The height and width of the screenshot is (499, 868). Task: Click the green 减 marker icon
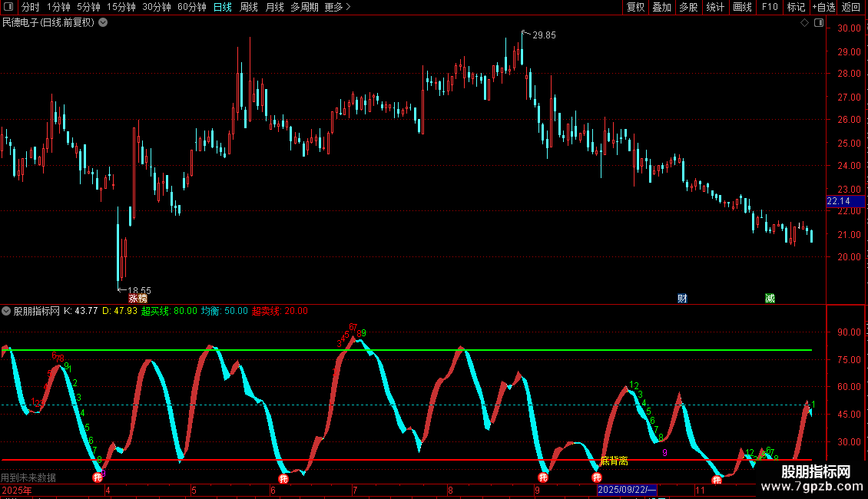pyautogui.click(x=770, y=298)
